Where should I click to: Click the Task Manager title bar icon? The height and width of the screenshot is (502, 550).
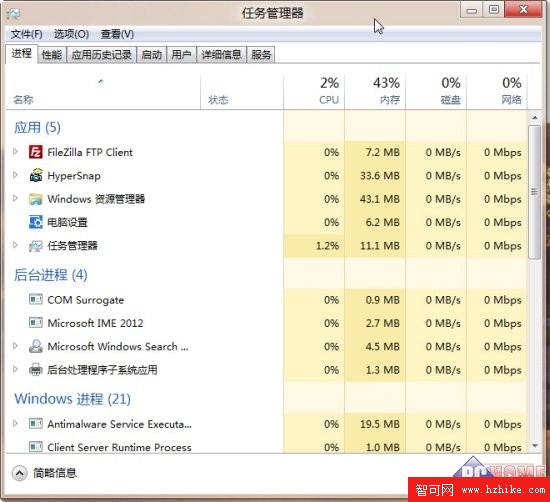click(13, 14)
